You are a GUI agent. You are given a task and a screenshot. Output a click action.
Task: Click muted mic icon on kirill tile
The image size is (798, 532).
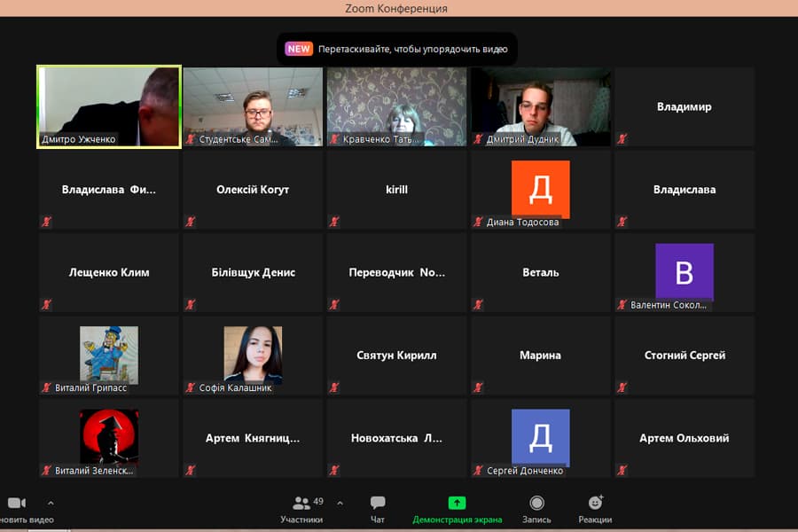pos(334,222)
